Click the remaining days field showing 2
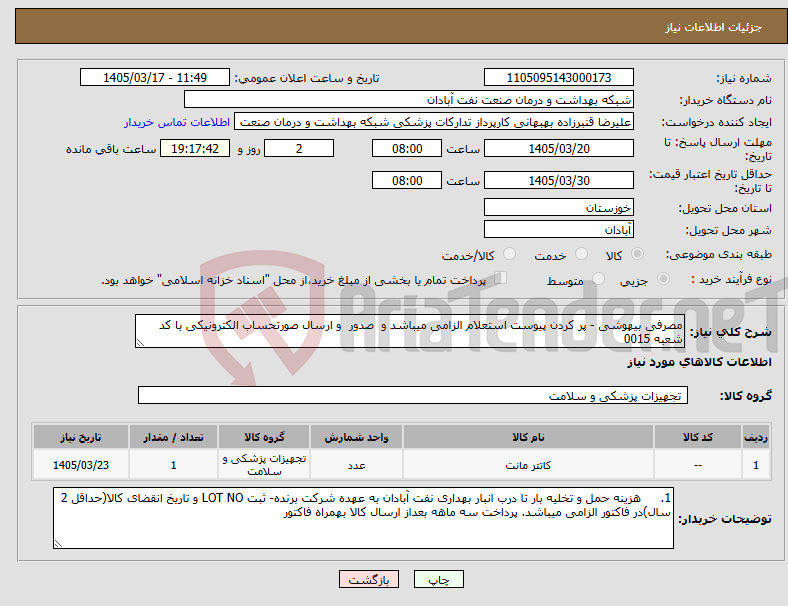This screenshot has height=606, width=788. point(299,149)
